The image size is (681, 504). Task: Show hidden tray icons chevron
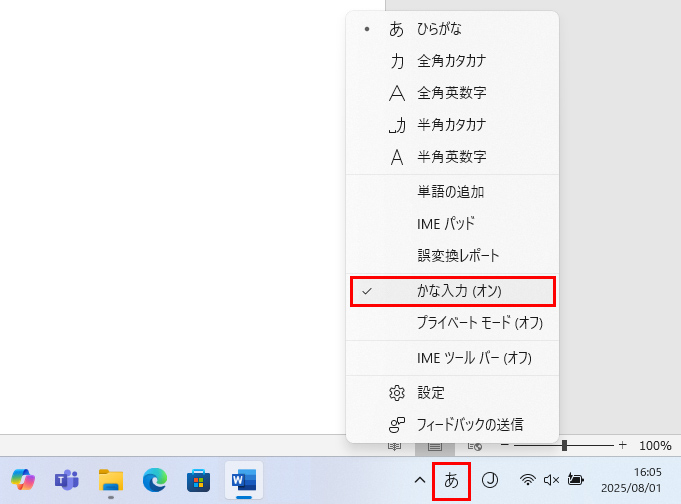[x=420, y=480]
